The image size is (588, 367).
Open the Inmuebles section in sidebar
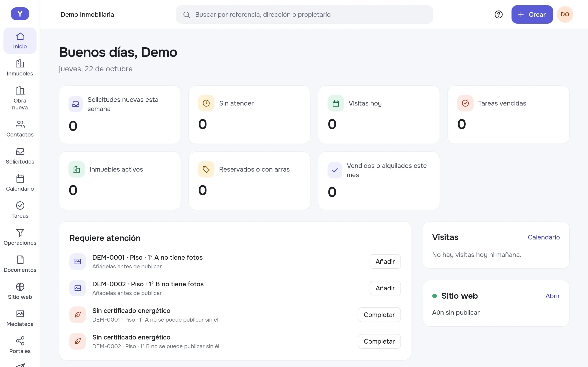tap(20, 68)
